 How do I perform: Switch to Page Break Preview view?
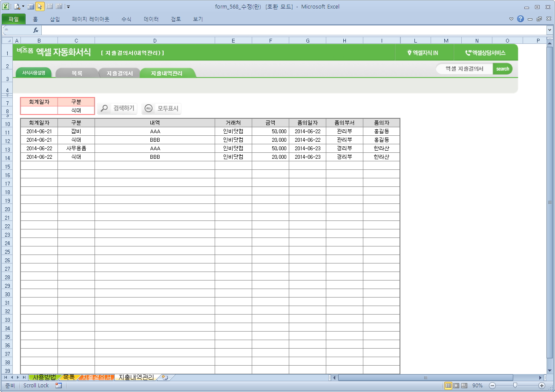coord(464,386)
